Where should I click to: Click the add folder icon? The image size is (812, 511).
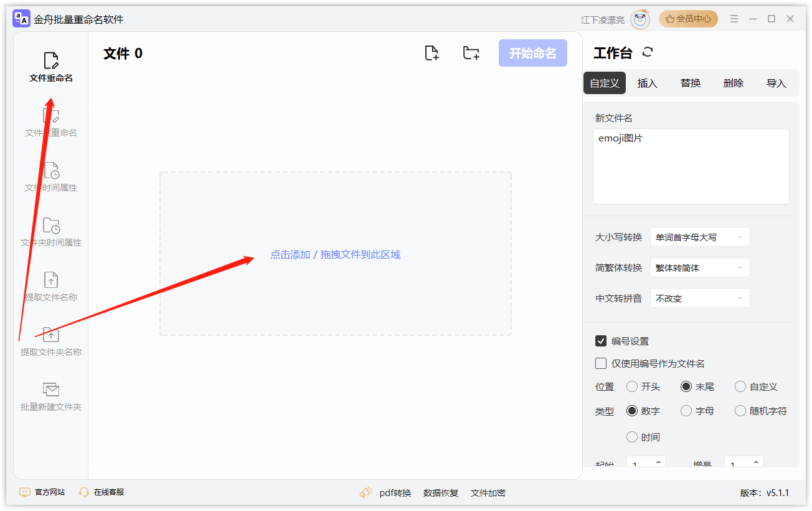[x=471, y=53]
